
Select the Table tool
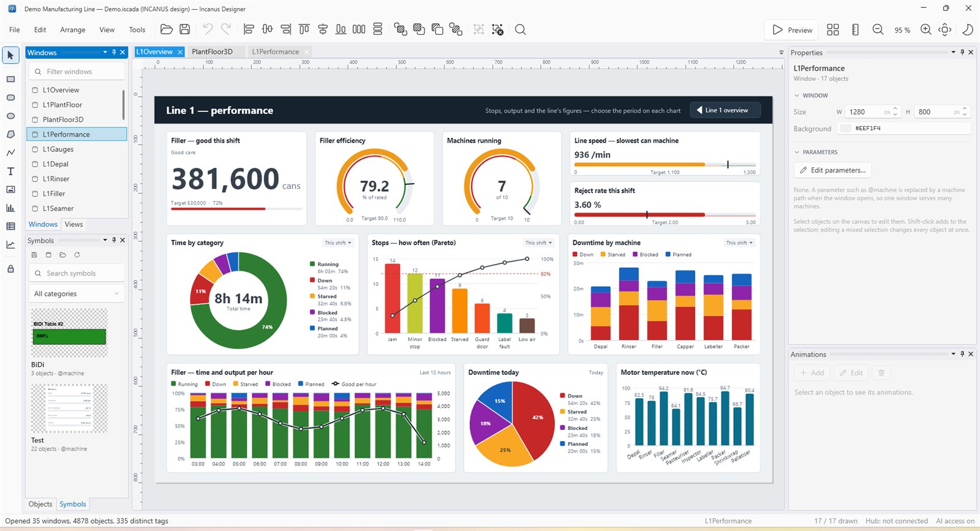point(10,226)
